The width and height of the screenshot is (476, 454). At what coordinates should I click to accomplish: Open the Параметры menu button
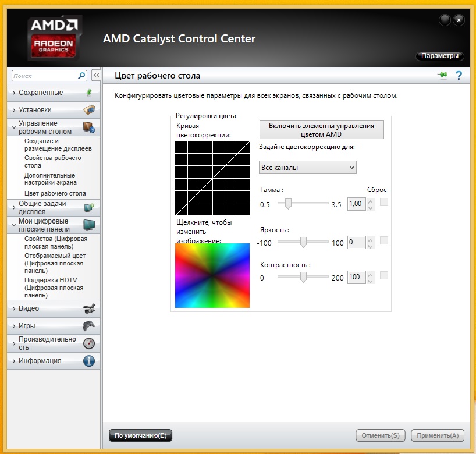pos(439,56)
